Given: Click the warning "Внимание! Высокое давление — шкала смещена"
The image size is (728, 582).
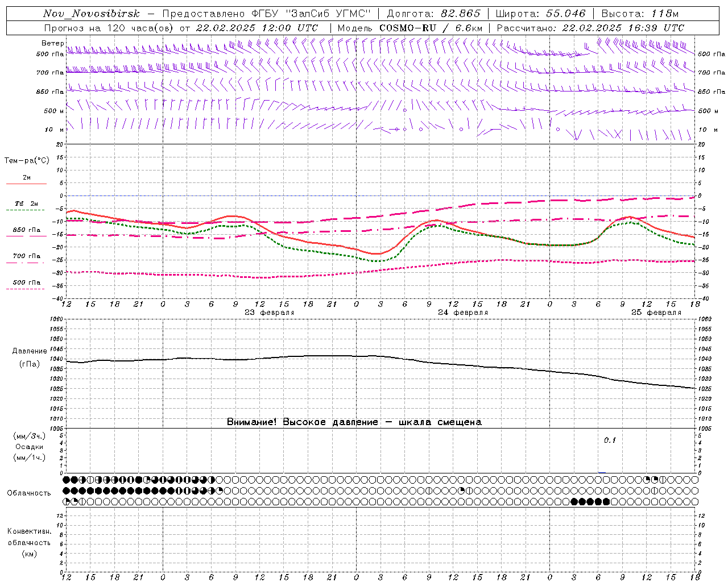Looking at the screenshot, I should (354, 422).
